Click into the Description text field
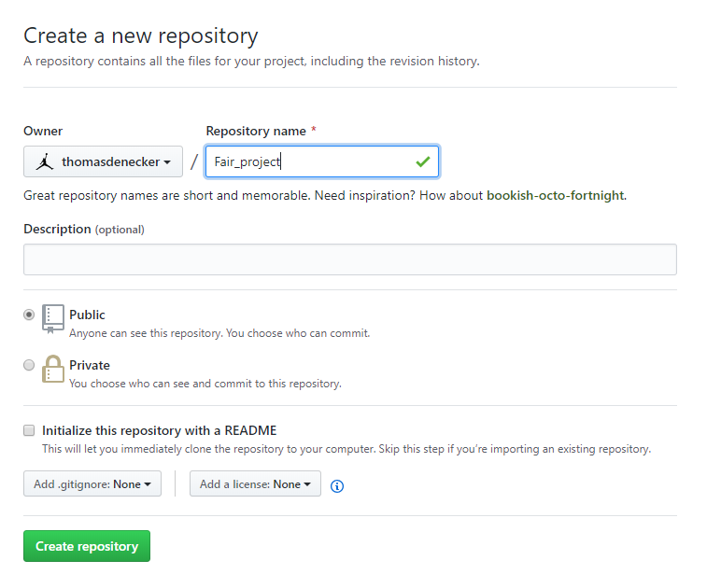 pyautogui.click(x=350, y=259)
